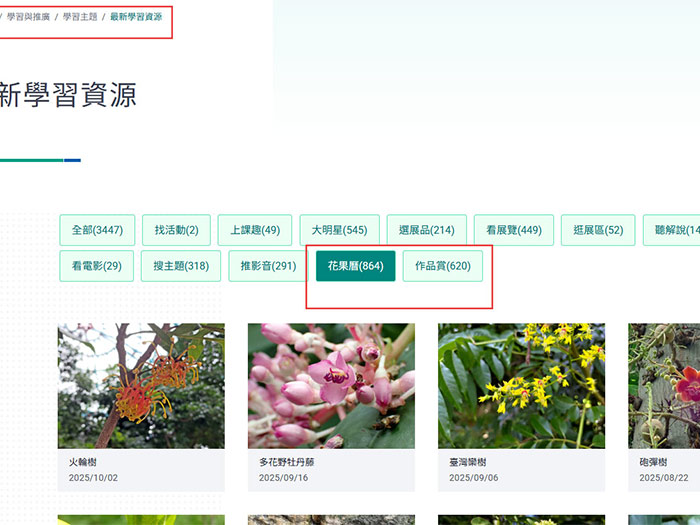The image size is (700, 525).
Task: Go to 學習與推廣 in breadcrumb
Action: tap(28, 17)
